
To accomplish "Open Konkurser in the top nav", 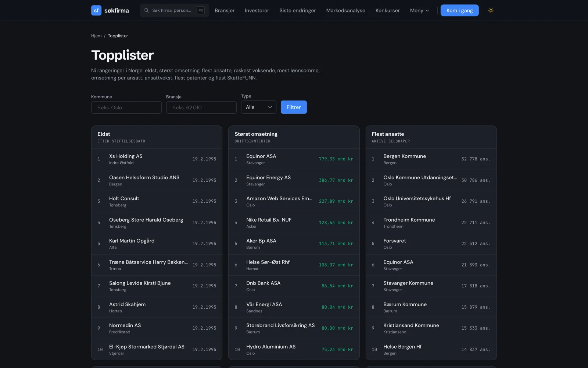I will (387, 10).
